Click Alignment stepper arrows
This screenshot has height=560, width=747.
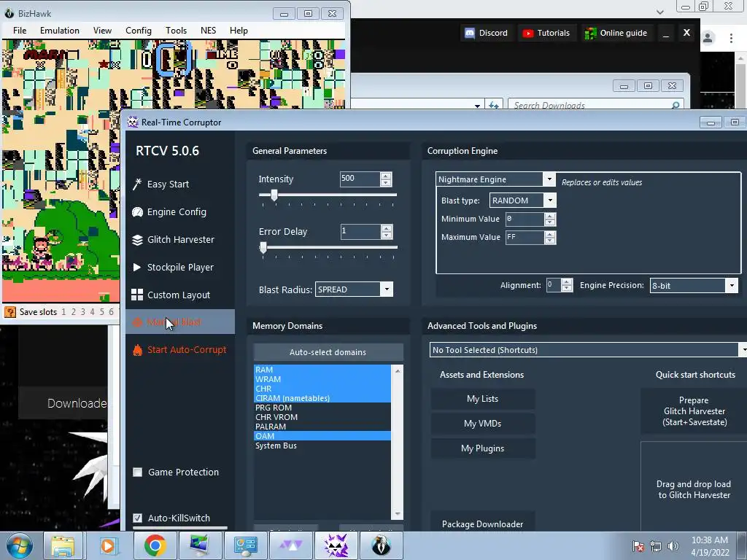click(566, 285)
